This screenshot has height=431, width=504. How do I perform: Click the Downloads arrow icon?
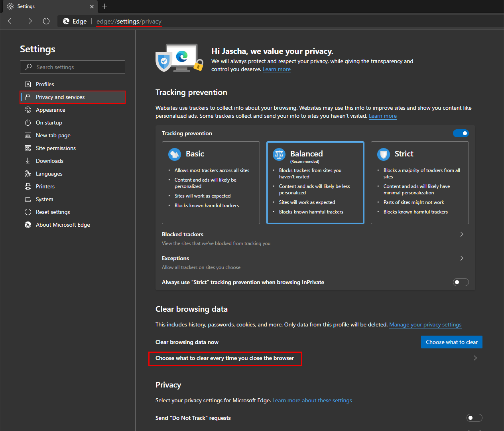point(28,161)
